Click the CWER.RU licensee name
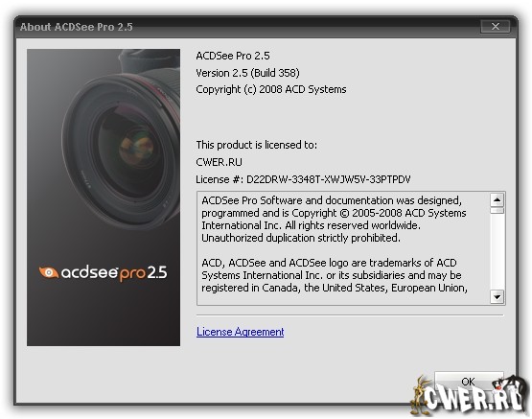This screenshot has height=419, width=532. click(x=219, y=162)
